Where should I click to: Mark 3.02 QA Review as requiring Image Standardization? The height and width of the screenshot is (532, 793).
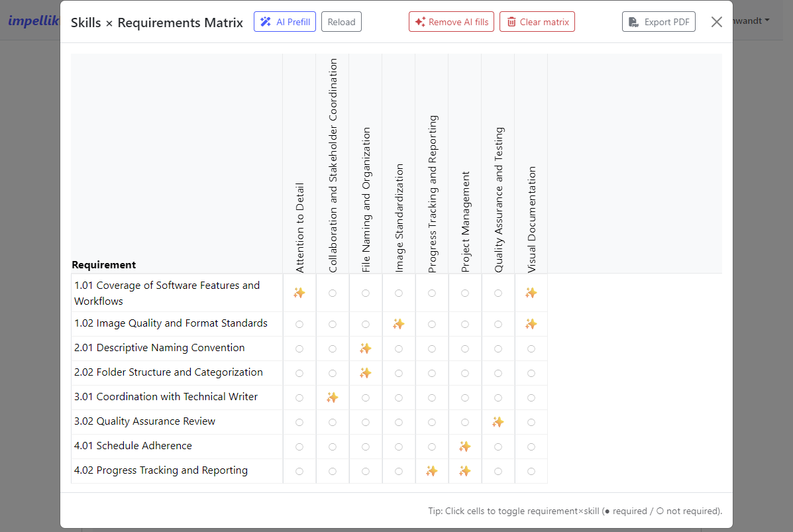click(x=399, y=422)
